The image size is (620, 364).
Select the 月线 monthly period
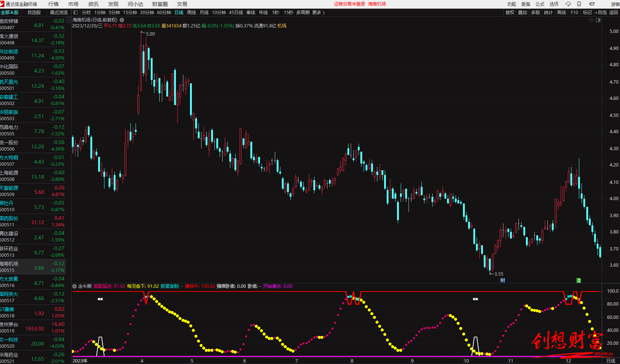tap(204, 13)
